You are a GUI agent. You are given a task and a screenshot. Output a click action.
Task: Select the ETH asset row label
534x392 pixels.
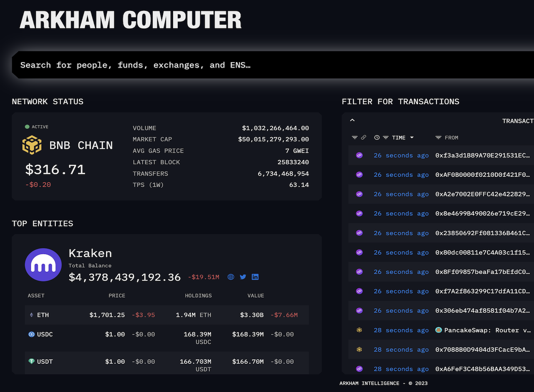(x=43, y=315)
